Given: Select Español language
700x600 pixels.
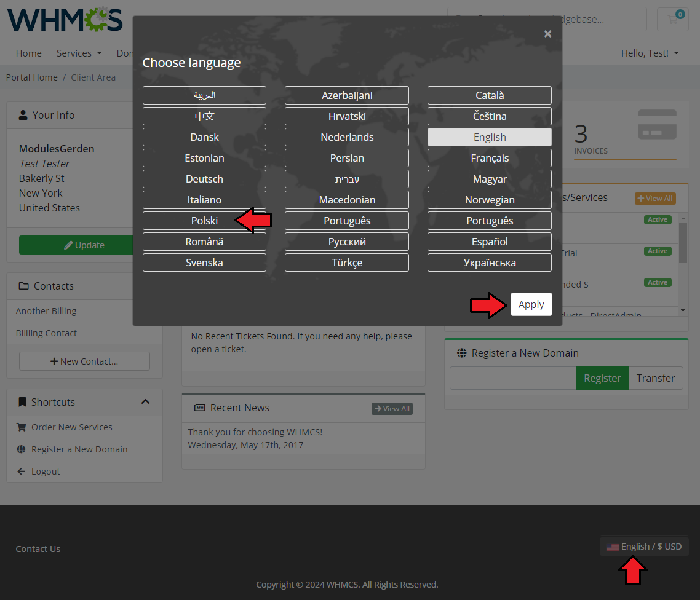Looking at the screenshot, I should [x=490, y=242].
